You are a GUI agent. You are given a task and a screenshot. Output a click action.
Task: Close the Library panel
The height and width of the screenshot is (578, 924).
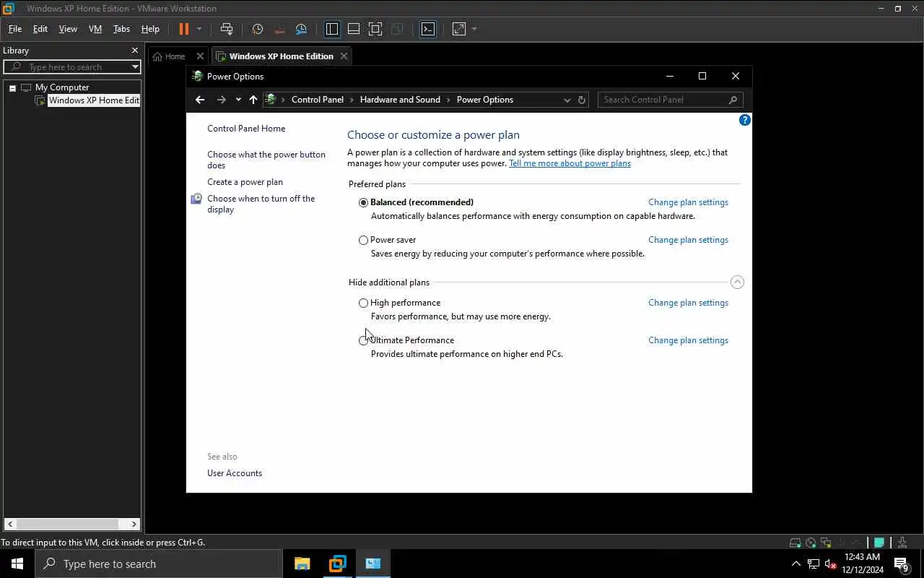[134, 51]
